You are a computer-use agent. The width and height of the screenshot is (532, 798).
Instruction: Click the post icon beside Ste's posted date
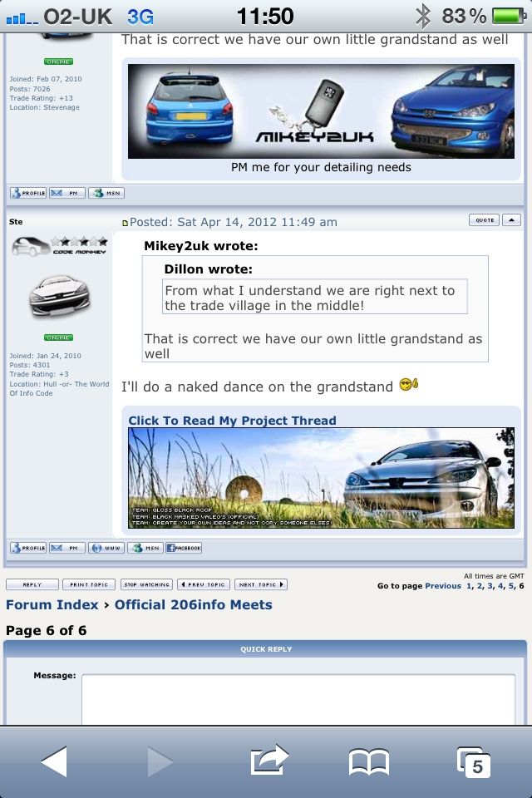point(126,223)
